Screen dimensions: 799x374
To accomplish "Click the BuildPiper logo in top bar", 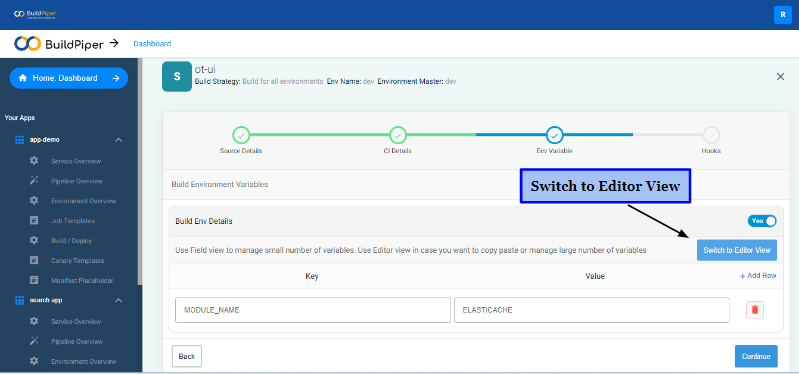I will coord(35,14).
